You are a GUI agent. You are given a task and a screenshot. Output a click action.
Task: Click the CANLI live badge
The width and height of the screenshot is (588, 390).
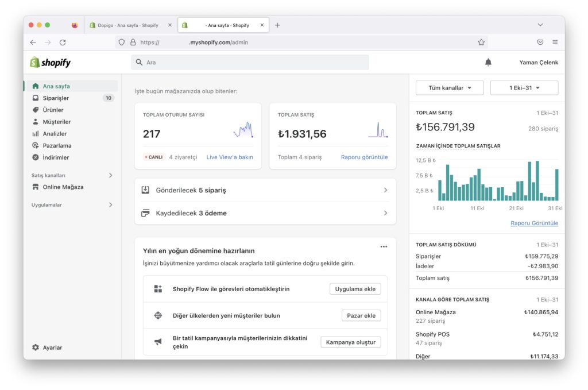(154, 157)
